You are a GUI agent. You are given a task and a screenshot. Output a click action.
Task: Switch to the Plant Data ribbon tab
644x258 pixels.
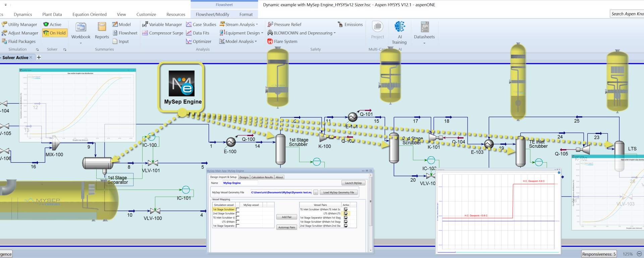(x=52, y=14)
